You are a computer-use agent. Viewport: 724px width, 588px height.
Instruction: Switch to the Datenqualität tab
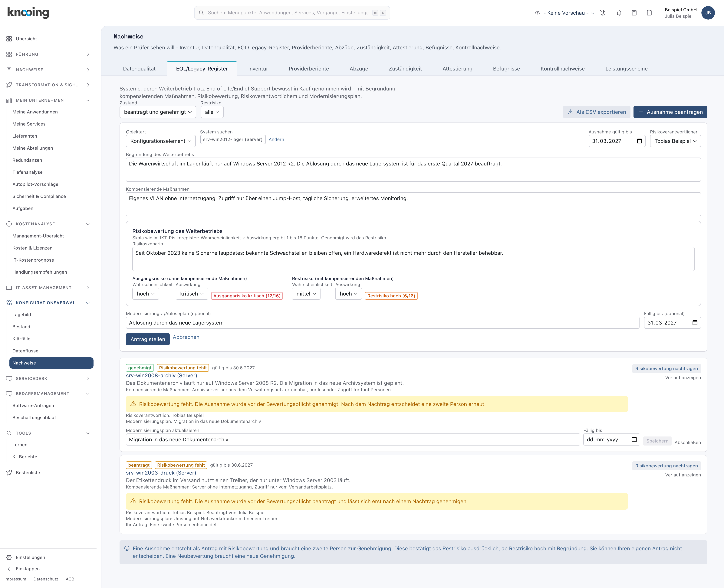[x=139, y=69]
